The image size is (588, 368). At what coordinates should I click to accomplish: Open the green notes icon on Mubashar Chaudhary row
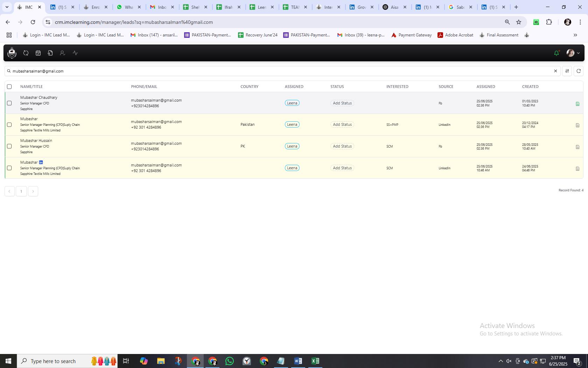click(x=577, y=104)
